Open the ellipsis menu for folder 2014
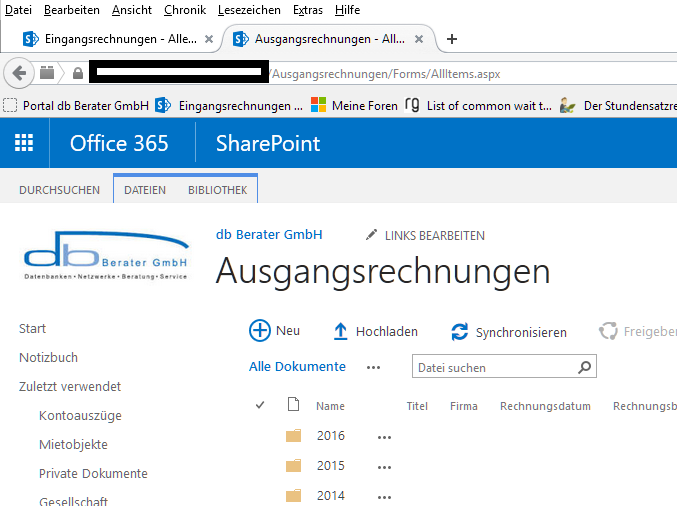 (x=384, y=497)
